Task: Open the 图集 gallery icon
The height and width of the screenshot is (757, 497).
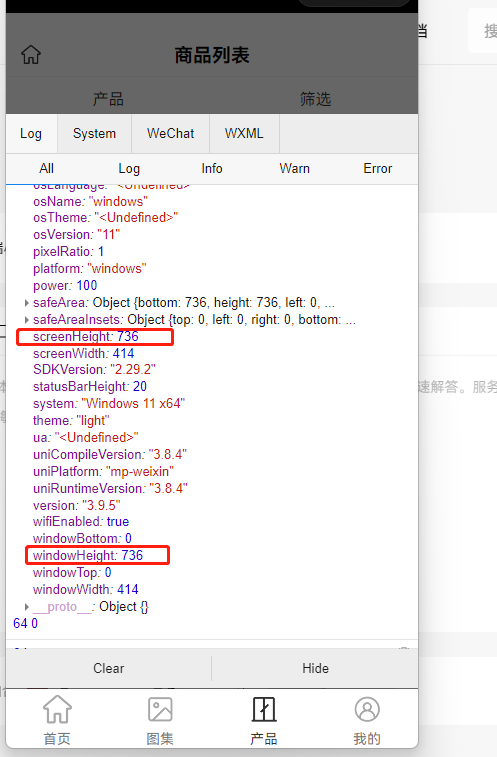Action: 160,710
